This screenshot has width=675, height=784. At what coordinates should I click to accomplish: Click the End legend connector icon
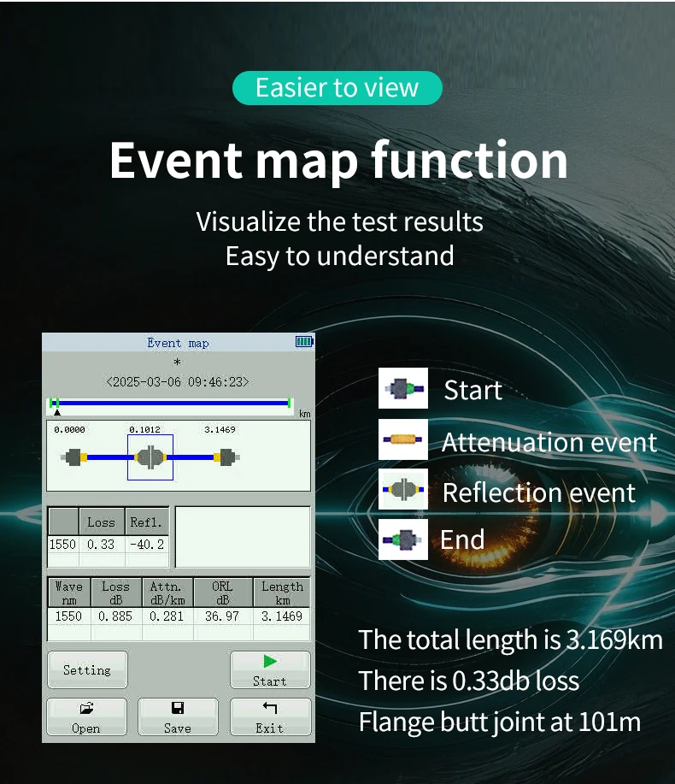tap(402, 539)
